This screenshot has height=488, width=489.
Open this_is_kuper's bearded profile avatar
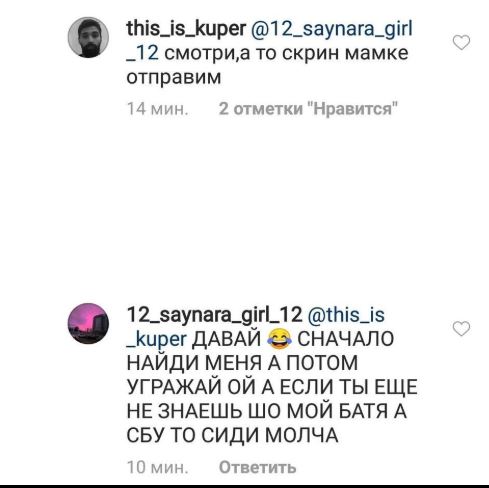click(88, 37)
